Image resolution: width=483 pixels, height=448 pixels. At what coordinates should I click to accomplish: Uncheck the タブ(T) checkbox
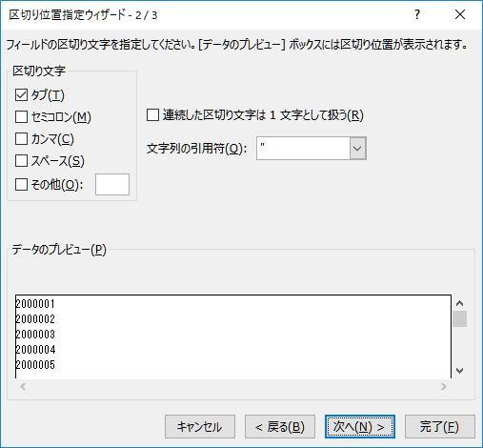point(21,94)
